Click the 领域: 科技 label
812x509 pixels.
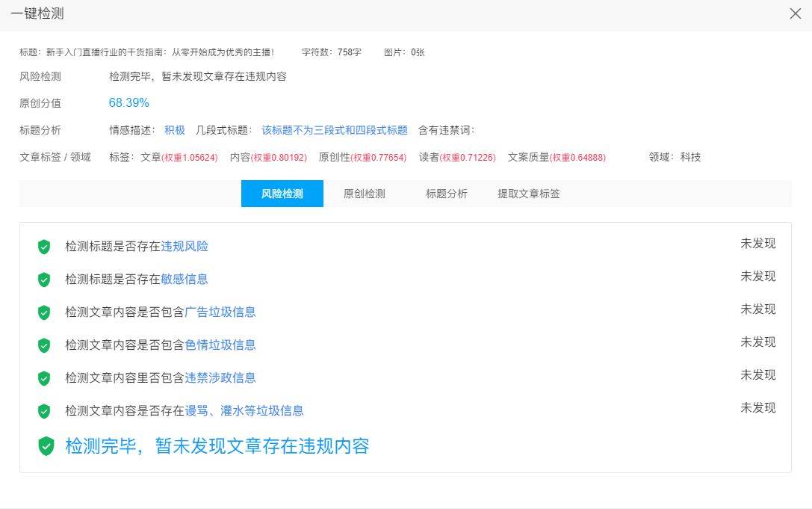(x=675, y=157)
